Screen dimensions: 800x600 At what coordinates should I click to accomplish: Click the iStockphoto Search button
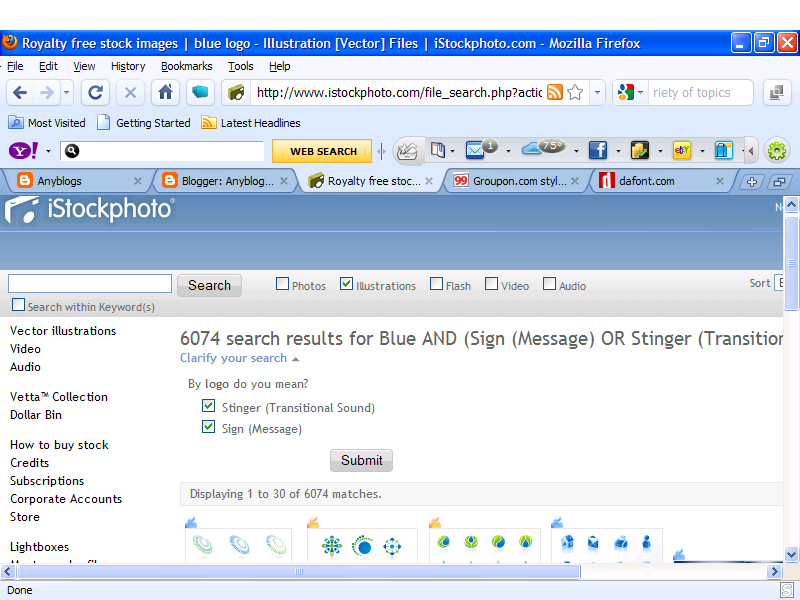(x=209, y=285)
